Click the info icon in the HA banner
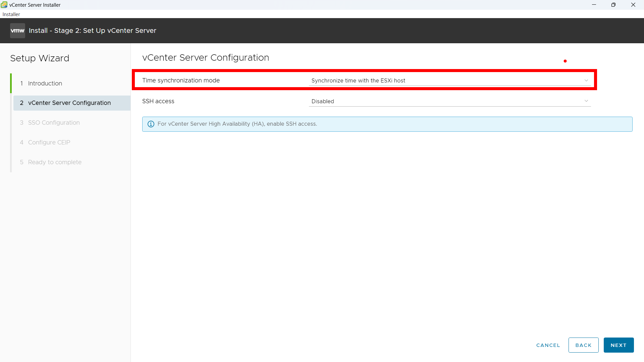The height and width of the screenshot is (362, 644). tap(151, 124)
